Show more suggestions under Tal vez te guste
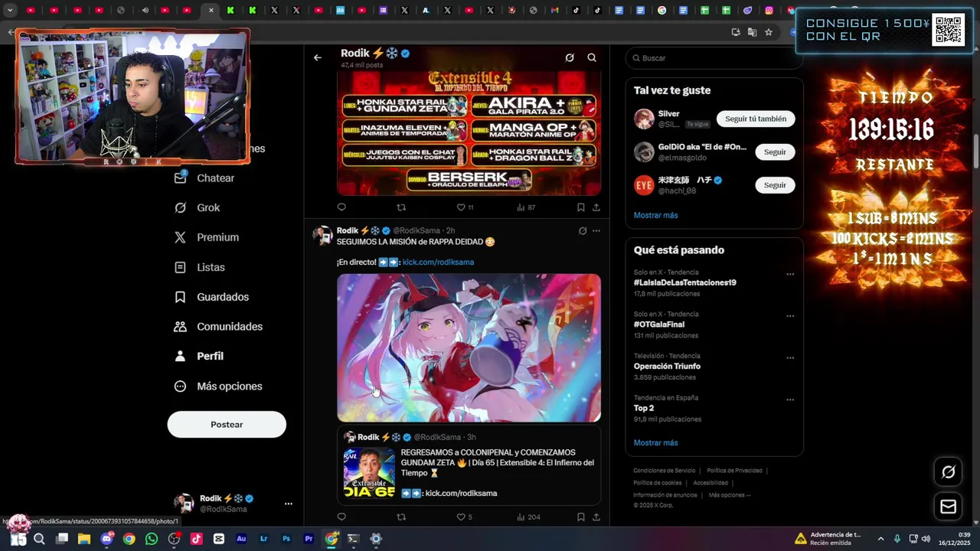 [x=655, y=215]
